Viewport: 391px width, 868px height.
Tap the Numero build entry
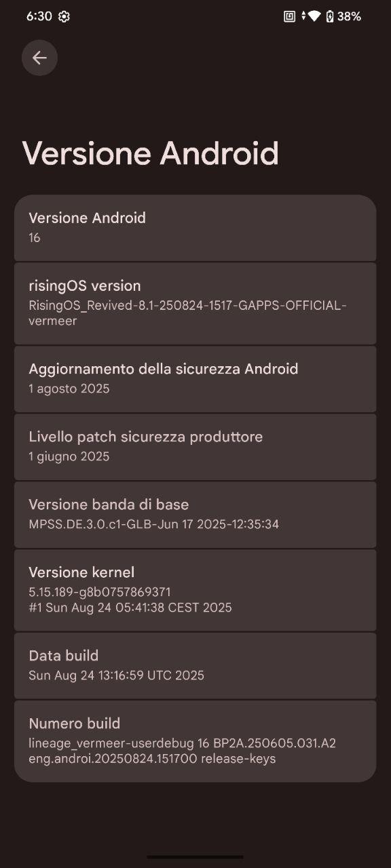(x=195, y=741)
